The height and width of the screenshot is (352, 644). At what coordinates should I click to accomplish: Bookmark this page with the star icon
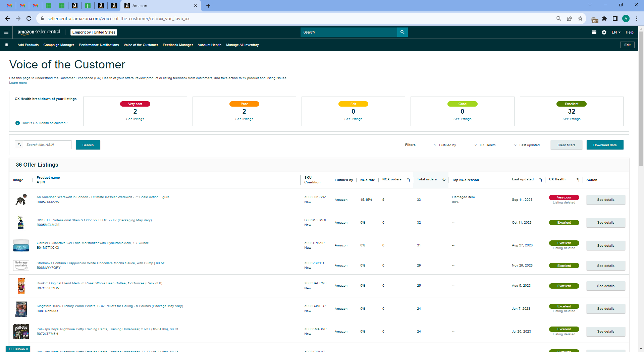(580, 18)
